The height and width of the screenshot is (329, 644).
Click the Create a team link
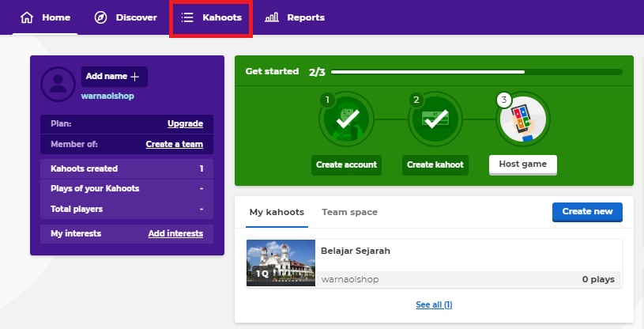tap(175, 145)
